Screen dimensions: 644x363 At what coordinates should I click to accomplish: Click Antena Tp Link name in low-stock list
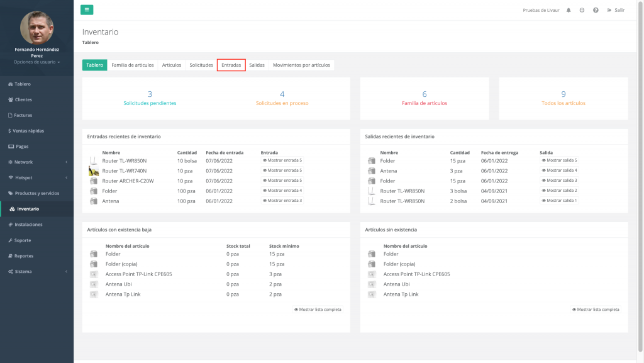[123, 294]
